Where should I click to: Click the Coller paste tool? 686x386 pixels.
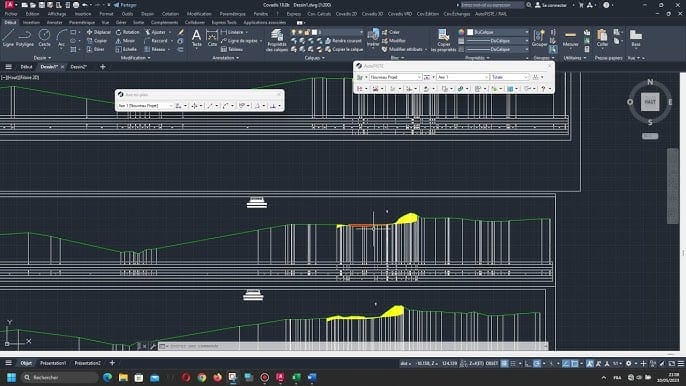point(602,38)
